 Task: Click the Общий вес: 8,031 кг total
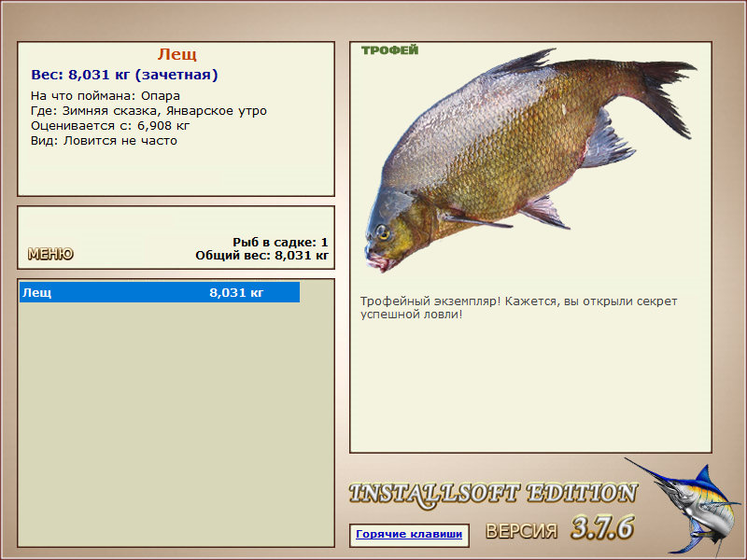pos(261,255)
